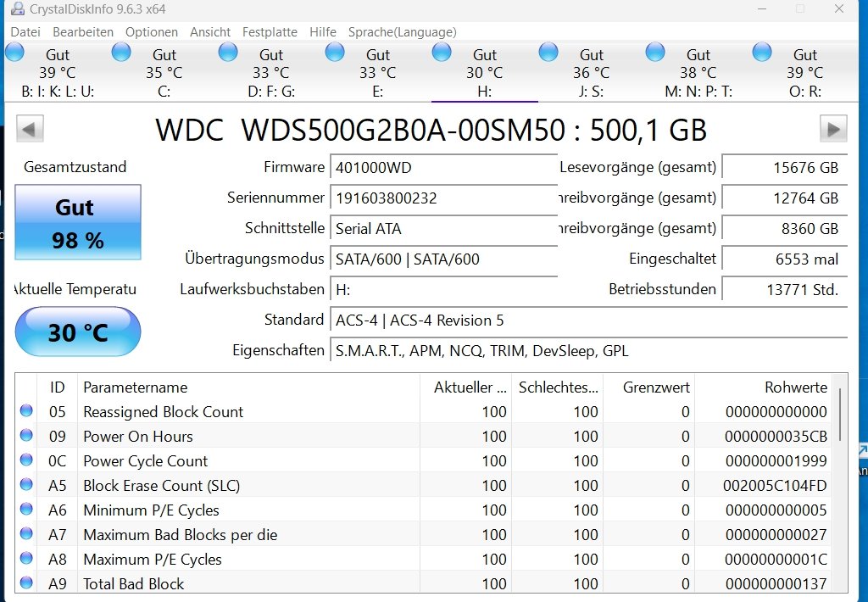Go to previous disk with left arrow
The height and width of the screenshot is (602, 868).
point(30,129)
